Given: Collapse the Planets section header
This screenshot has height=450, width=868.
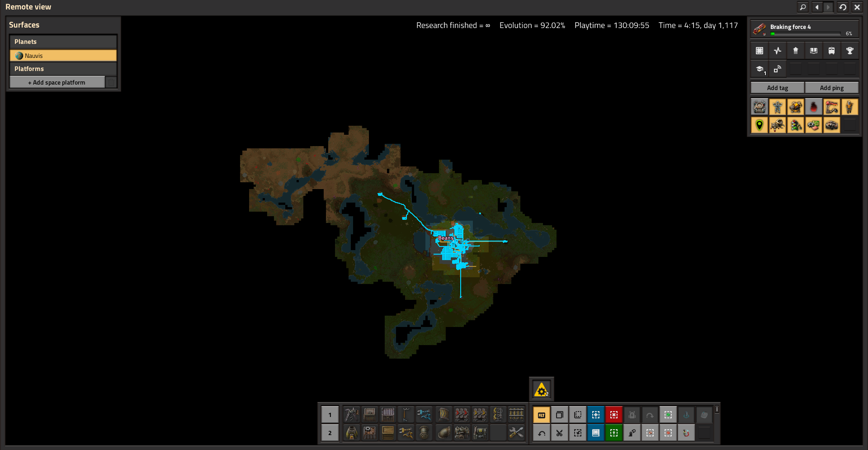Looking at the screenshot, I should click(63, 41).
